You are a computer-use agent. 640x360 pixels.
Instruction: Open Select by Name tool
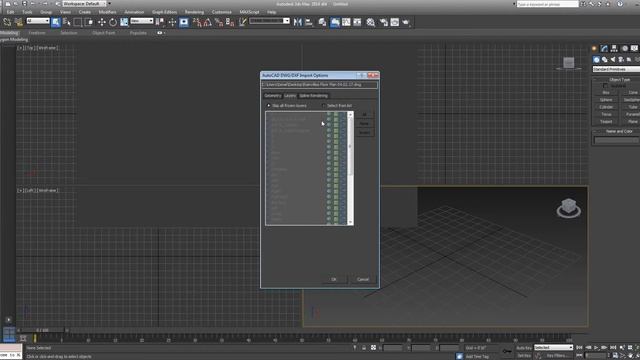coord(67,22)
